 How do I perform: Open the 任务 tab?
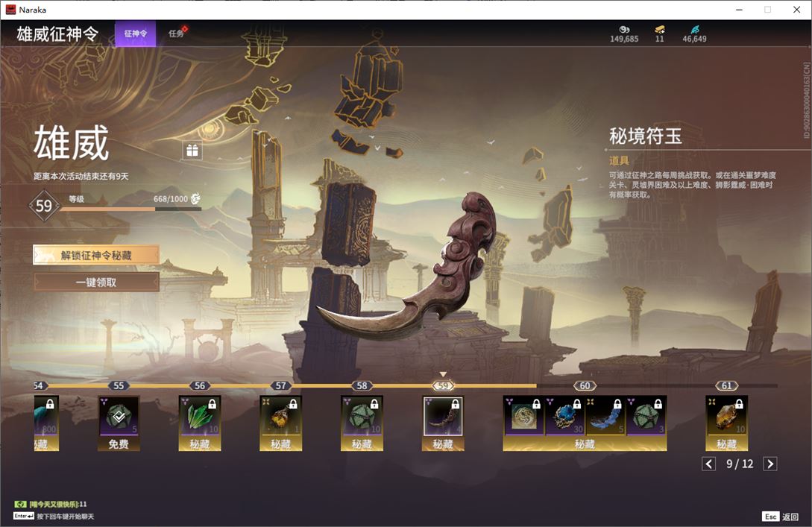tap(176, 34)
